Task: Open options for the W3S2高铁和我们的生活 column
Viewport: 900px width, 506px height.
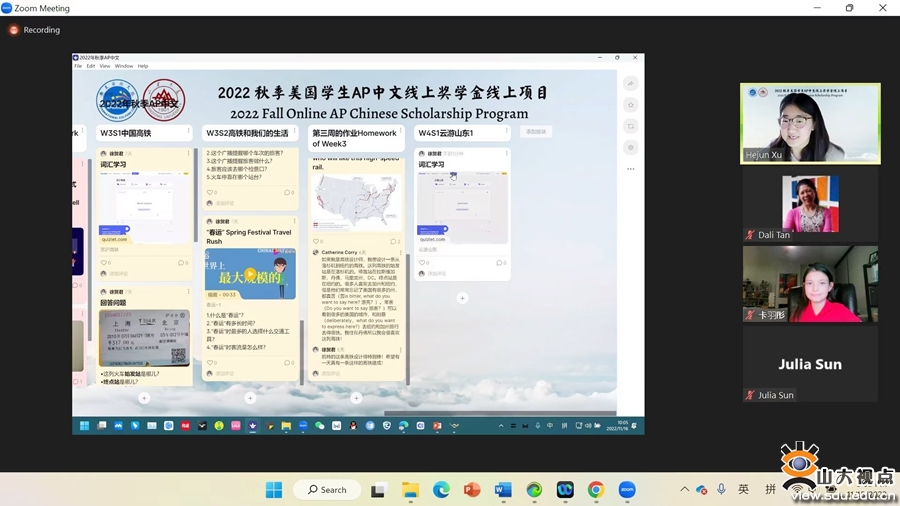Action: [294, 131]
